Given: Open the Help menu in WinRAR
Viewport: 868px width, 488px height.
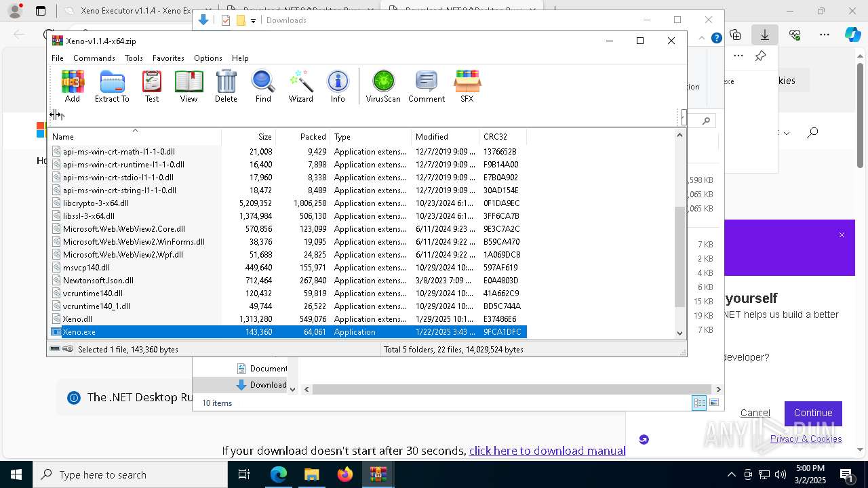Looking at the screenshot, I should pyautogui.click(x=240, y=58).
